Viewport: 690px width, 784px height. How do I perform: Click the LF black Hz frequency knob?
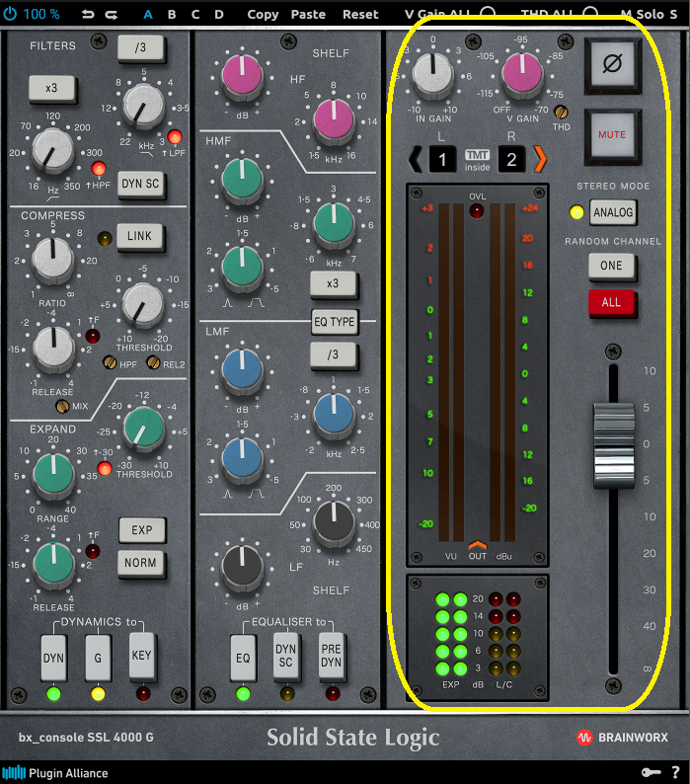334,521
